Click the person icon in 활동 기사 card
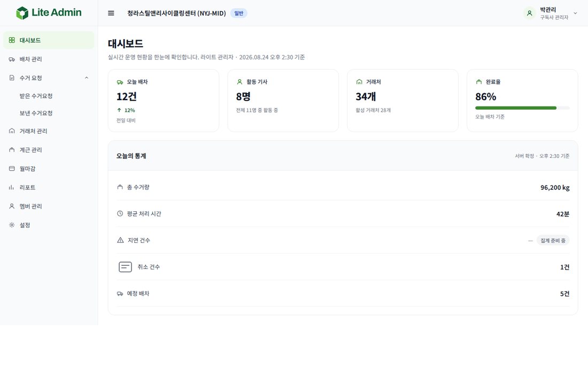 pos(239,82)
